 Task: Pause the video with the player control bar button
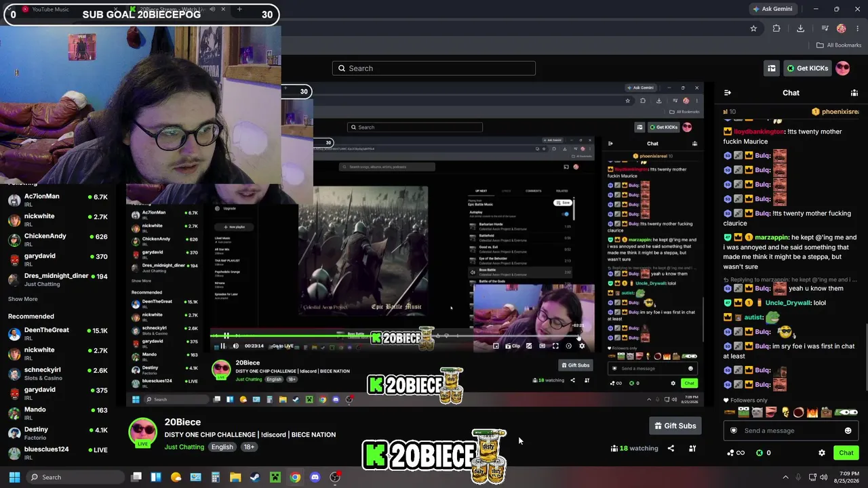click(x=222, y=346)
